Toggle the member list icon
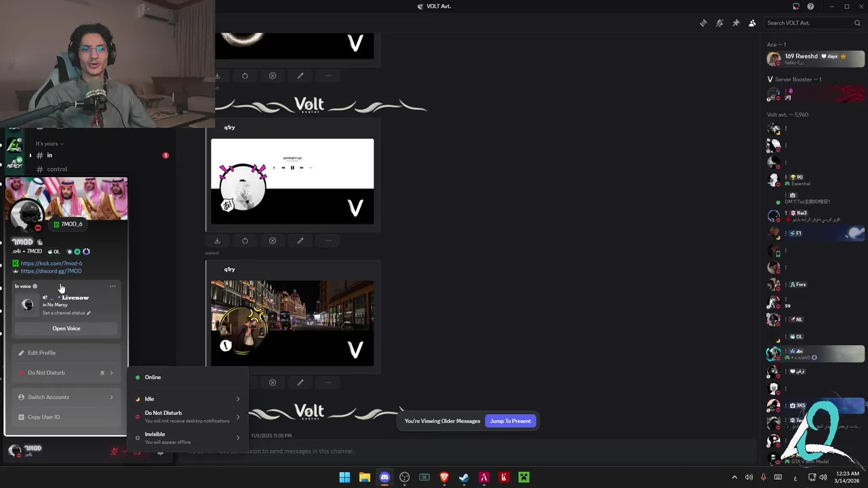868x488 pixels. pos(752,23)
